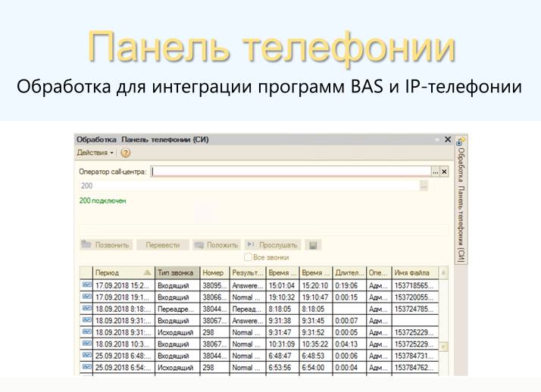The height and width of the screenshot is (392, 541).
Task: Click the field containing 200
Action: pos(249,186)
